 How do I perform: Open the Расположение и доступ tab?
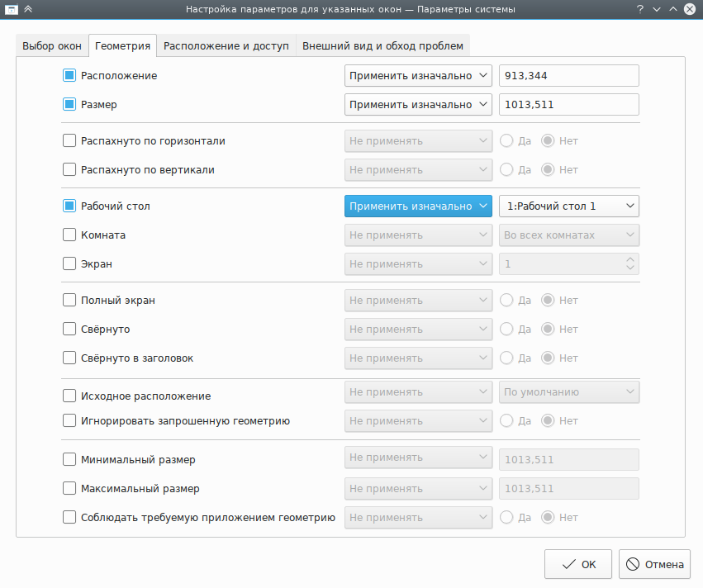point(226,45)
